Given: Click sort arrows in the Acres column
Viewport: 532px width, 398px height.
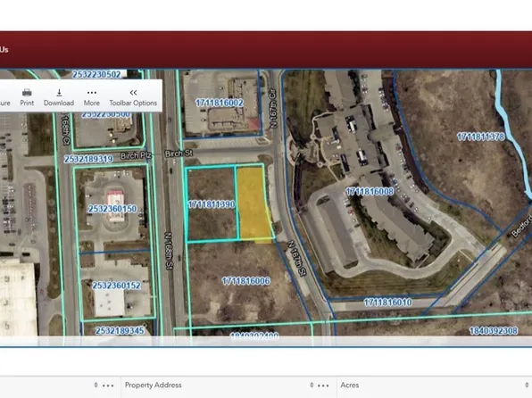Looking at the screenshot, I should [527, 385].
